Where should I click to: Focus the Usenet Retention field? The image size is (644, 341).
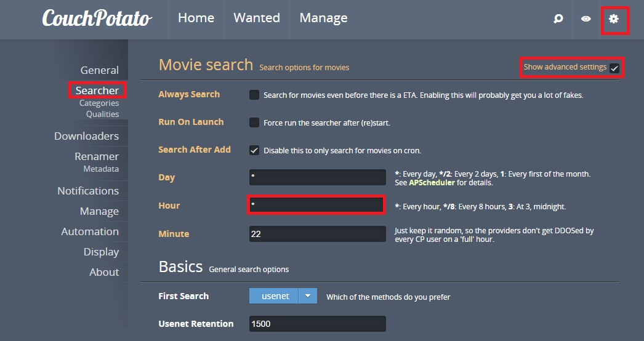coord(317,324)
